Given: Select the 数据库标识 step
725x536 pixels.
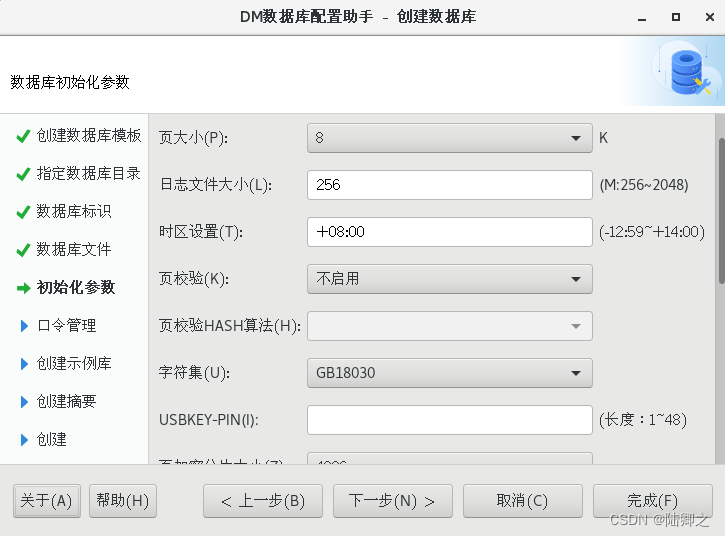Looking at the screenshot, I should coord(74,211).
